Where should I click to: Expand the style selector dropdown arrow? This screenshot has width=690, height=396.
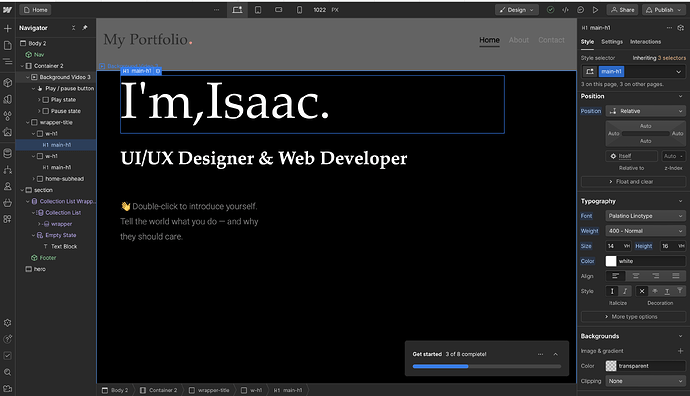coord(678,71)
